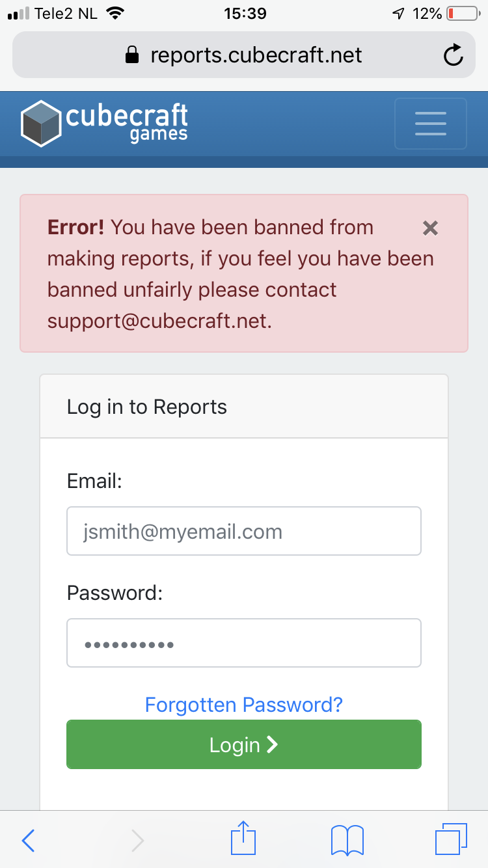Open Safari bookmarks
The image size is (488, 868).
coord(347,840)
